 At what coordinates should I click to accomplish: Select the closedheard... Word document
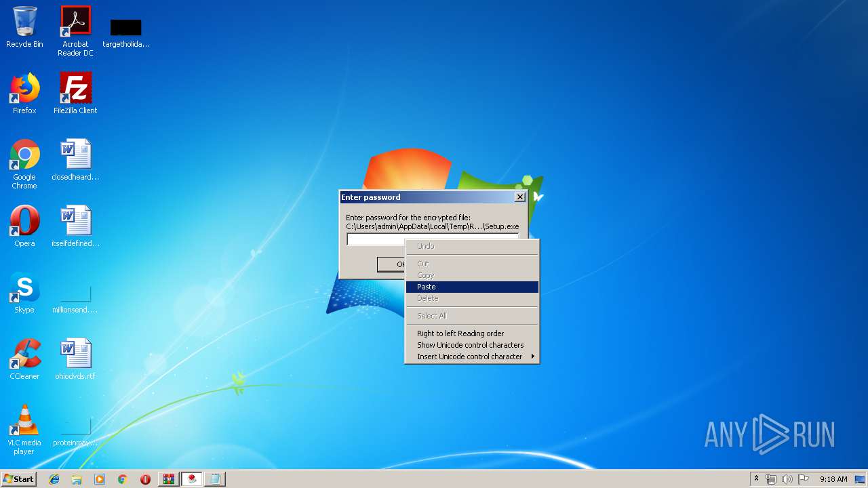75,160
